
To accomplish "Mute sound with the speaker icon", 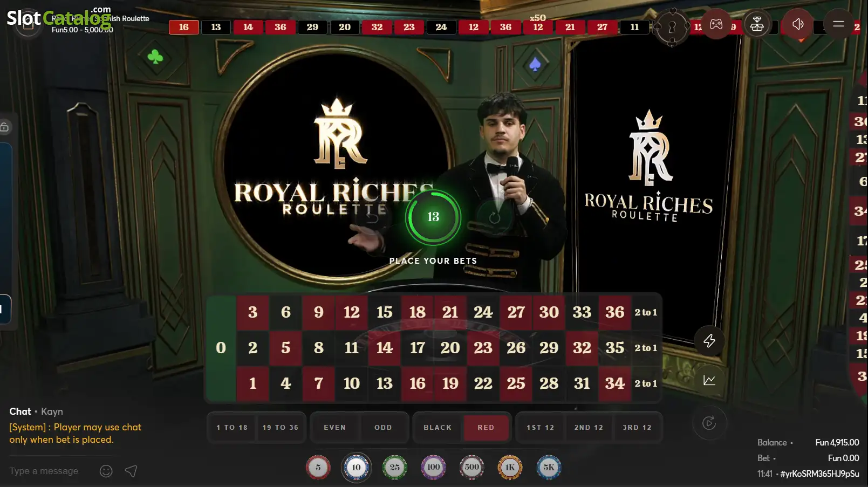I will [x=798, y=24].
